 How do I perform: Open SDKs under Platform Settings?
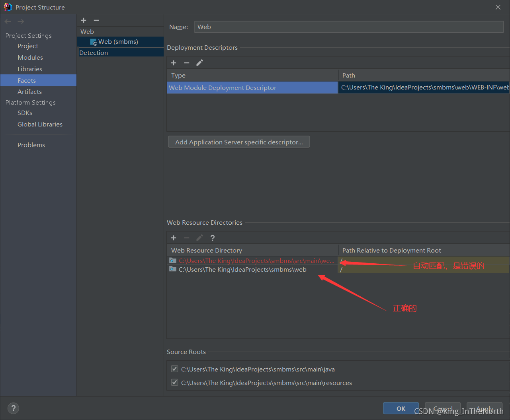(x=25, y=113)
